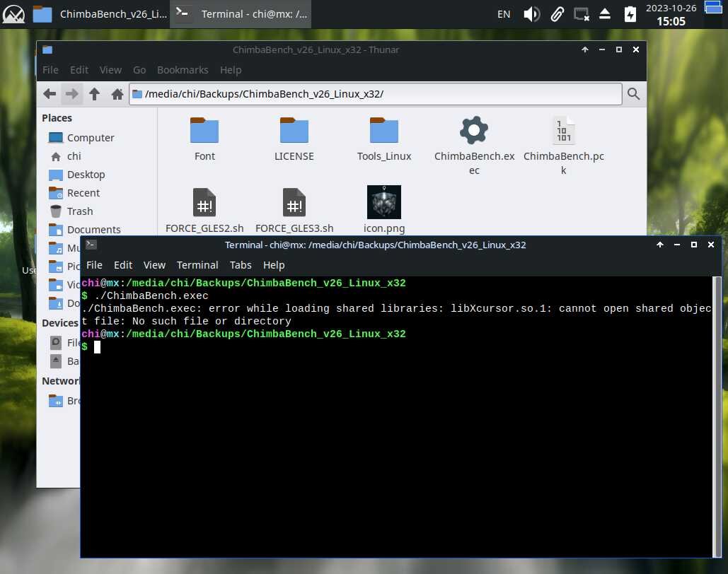Open the Tools_Linux folder
The image size is (728, 574).
click(x=384, y=131)
